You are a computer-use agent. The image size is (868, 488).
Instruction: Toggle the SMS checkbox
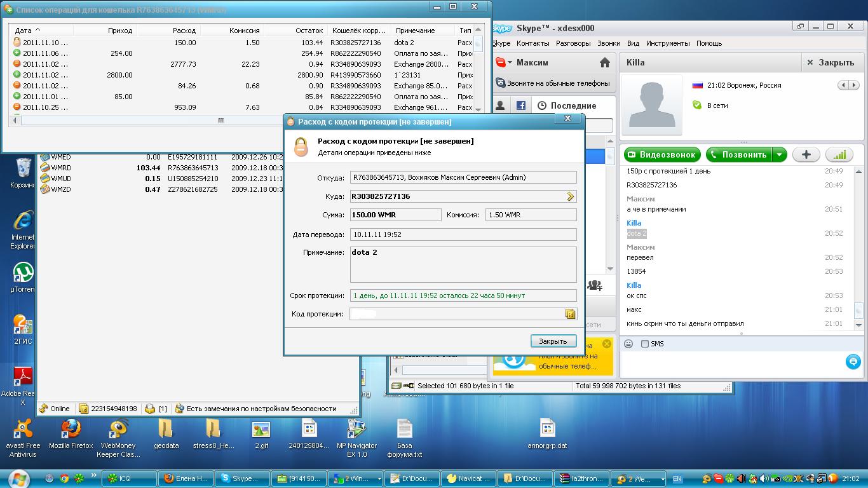[x=645, y=344]
